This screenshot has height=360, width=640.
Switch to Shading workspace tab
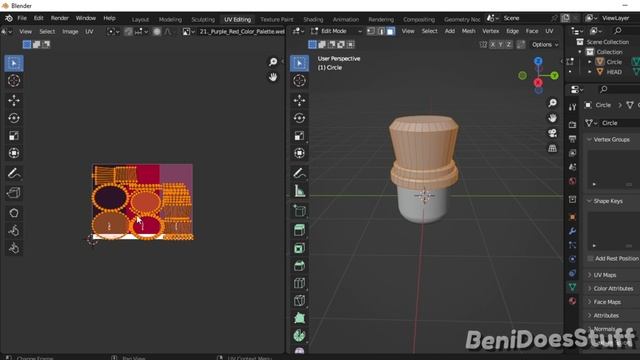(313, 19)
